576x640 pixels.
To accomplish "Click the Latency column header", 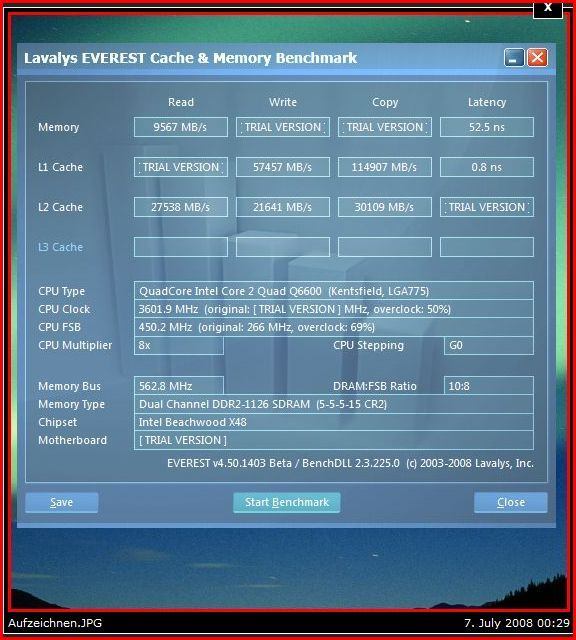I will tap(487, 102).
